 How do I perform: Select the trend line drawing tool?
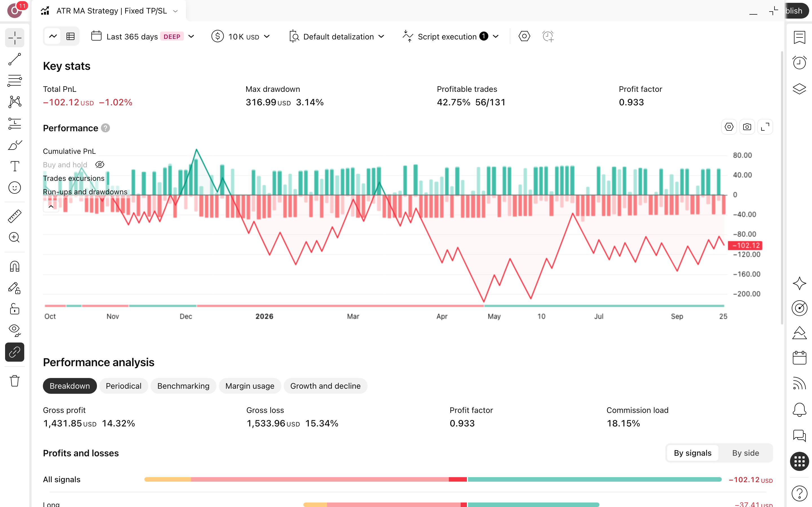15,59
